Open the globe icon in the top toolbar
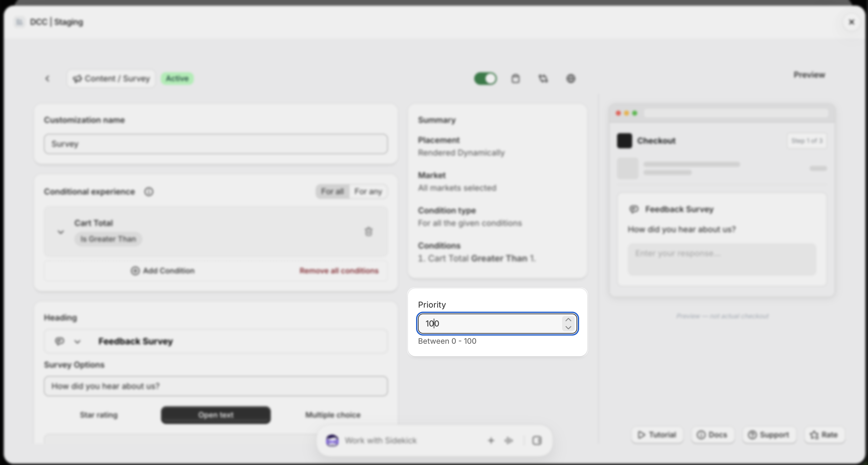Screen dimensions: 868x465 (571, 79)
